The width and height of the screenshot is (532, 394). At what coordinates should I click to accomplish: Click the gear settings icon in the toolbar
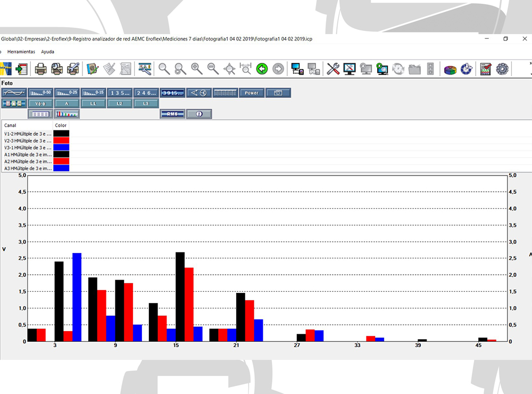pyautogui.click(x=502, y=69)
